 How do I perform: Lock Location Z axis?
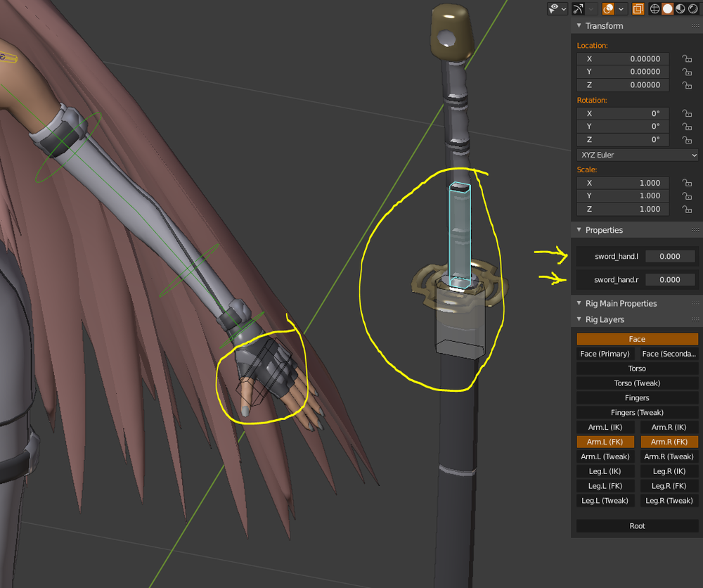click(x=687, y=85)
